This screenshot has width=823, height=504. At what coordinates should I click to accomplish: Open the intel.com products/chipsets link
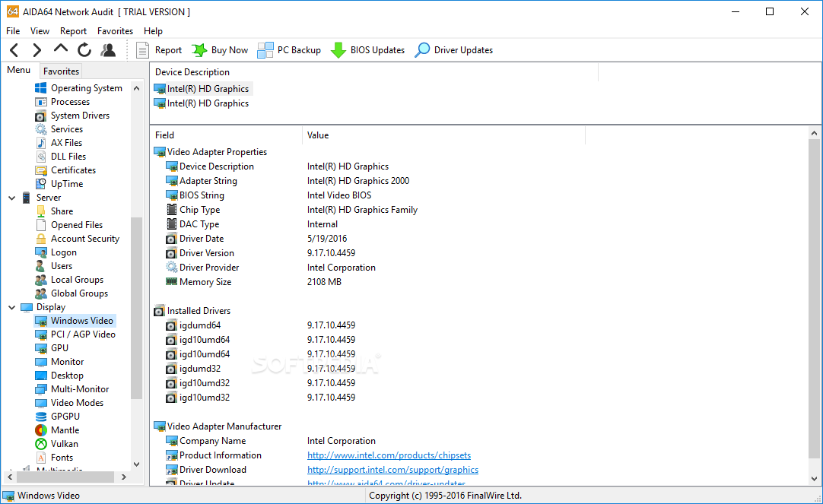point(389,455)
